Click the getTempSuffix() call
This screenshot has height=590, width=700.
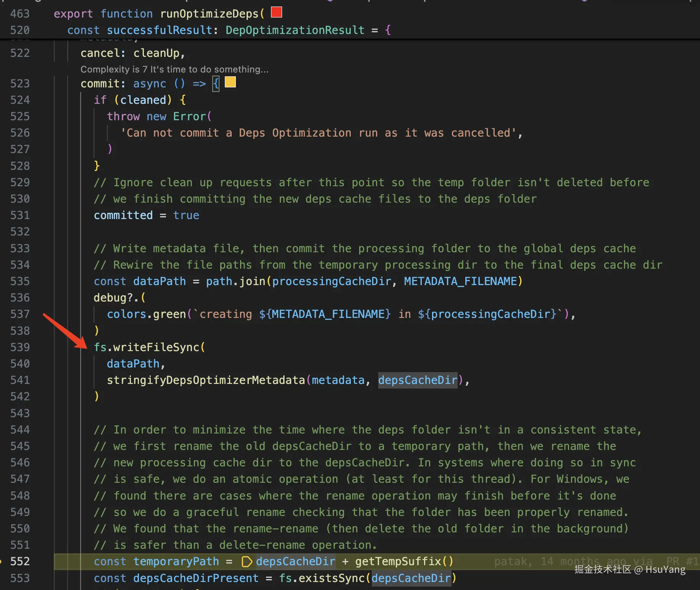point(404,561)
